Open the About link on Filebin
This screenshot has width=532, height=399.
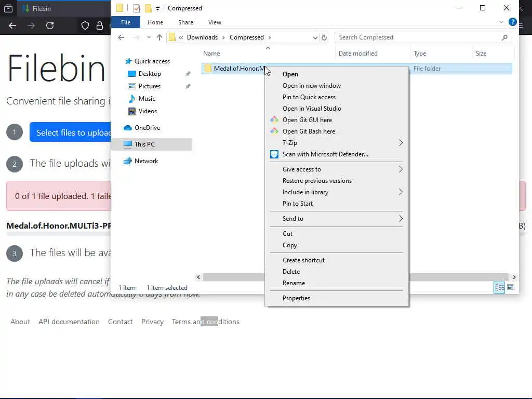coord(20,322)
